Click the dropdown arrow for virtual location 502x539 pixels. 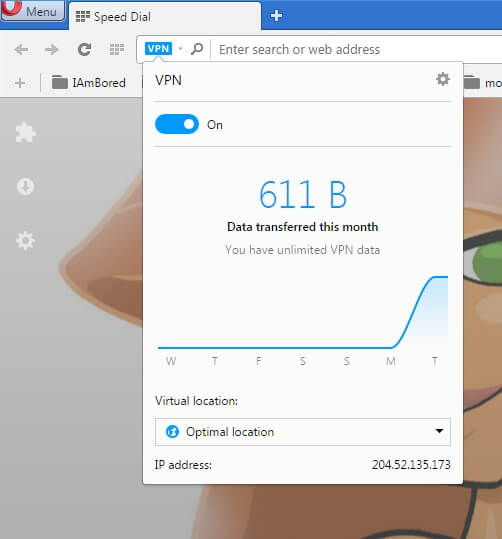point(439,431)
